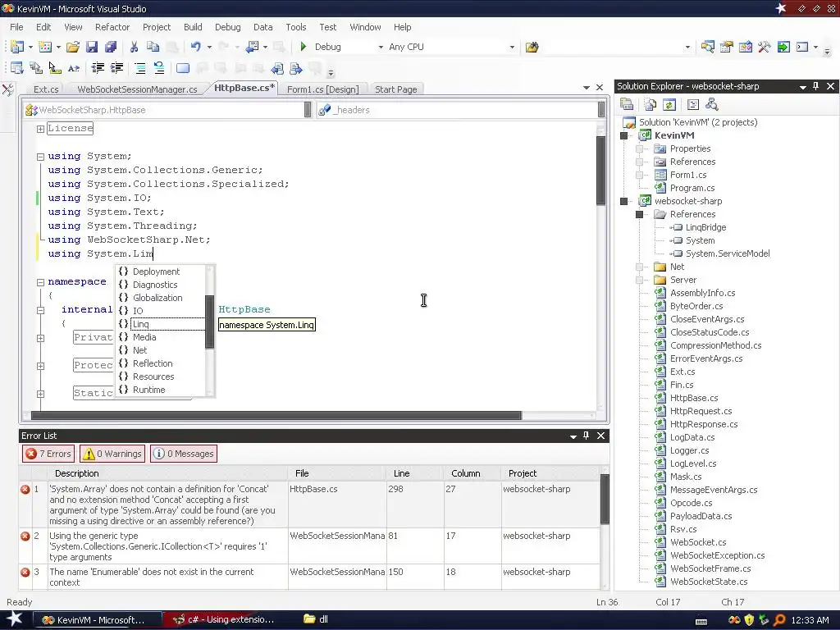Open the Command Window toolbar icon

(802, 47)
